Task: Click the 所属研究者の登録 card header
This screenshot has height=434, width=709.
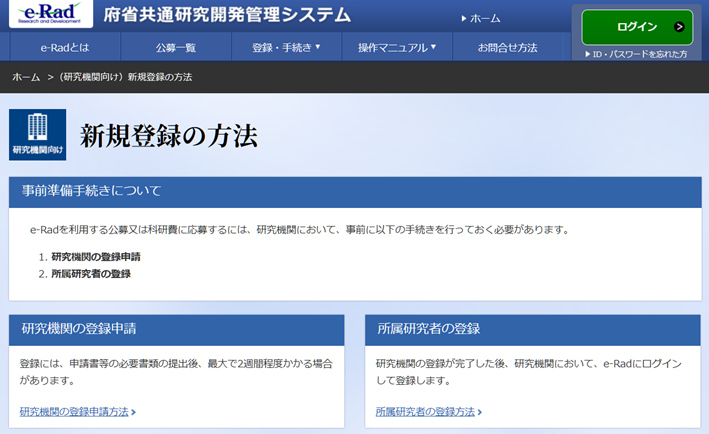Action: tap(428, 328)
